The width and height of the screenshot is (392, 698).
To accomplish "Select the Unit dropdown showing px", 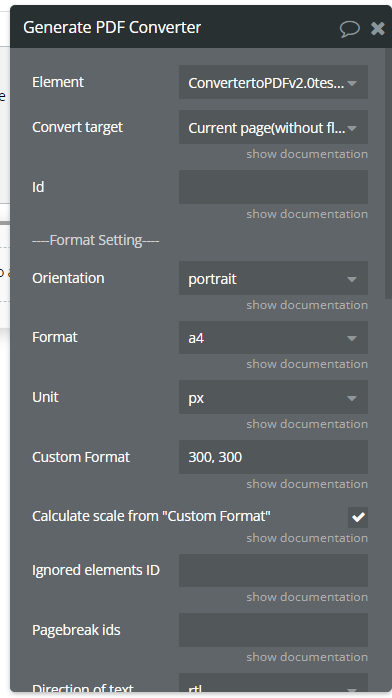I will (273, 397).
